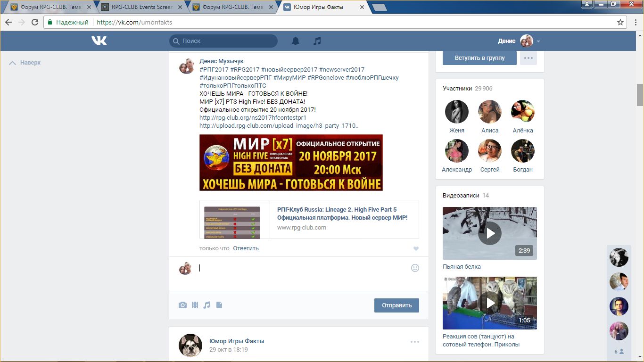Play the owls reaction video

coord(490,303)
